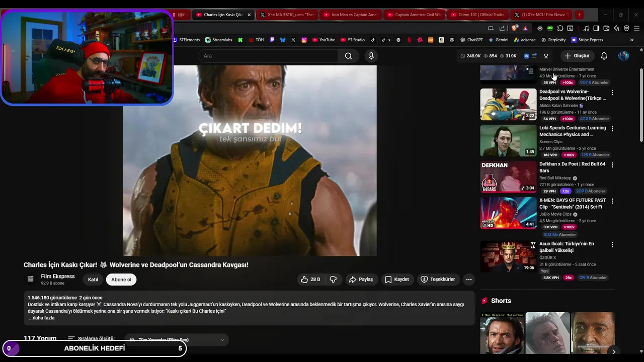Open the YouTube bookmark
The image size is (644, 362).
click(x=324, y=40)
